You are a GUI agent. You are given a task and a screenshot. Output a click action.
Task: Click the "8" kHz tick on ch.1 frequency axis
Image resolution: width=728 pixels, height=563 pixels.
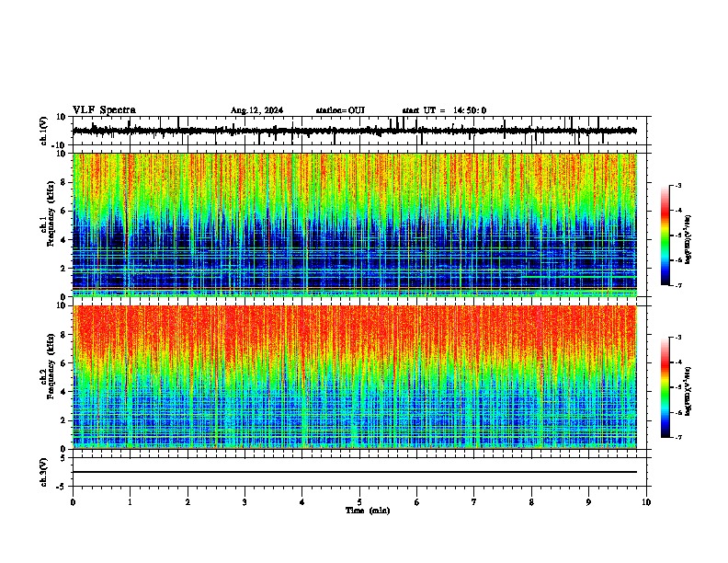[x=64, y=182]
